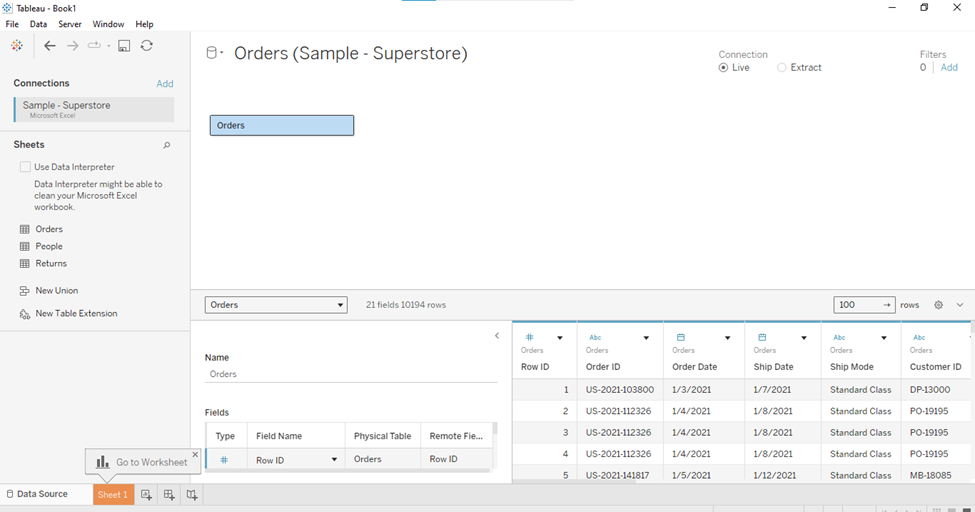Switch to the Sheet 1 tab
Viewport: 975px width, 512px height.
click(x=113, y=495)
